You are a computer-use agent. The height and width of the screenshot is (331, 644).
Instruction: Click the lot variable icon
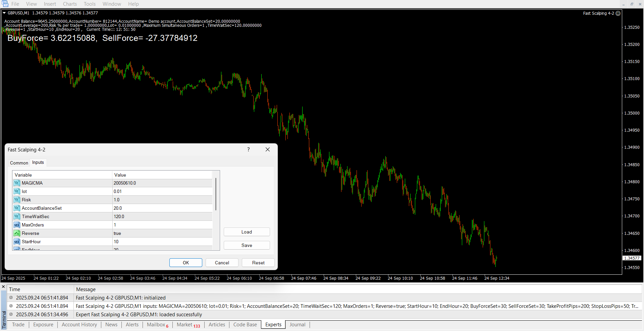coord(16,191)
